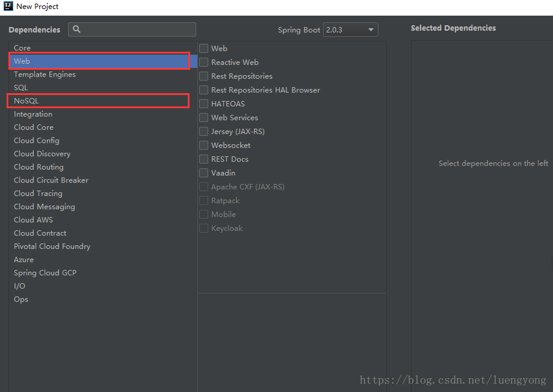Select Cloud Core category
The width and height of the screenshot is (553, 392).
pyautogui.click(x=103, y=127)
